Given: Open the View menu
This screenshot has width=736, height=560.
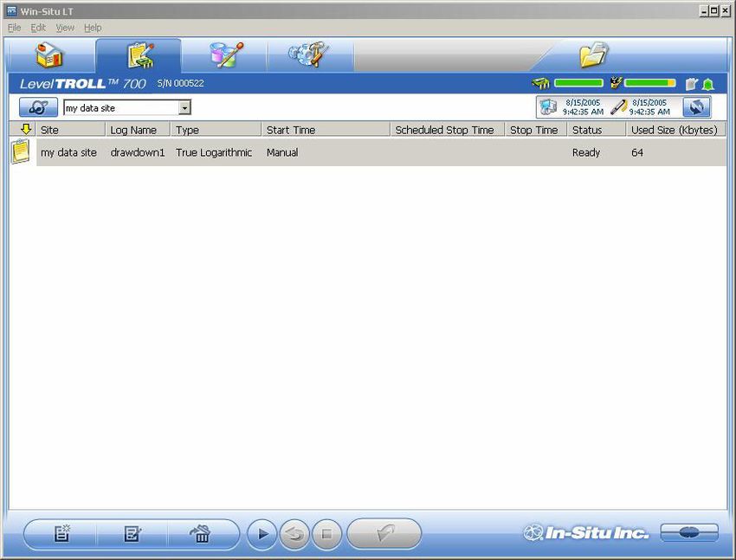Looking at the screenshot, I should pyautogui.click(x=65, y=28).
